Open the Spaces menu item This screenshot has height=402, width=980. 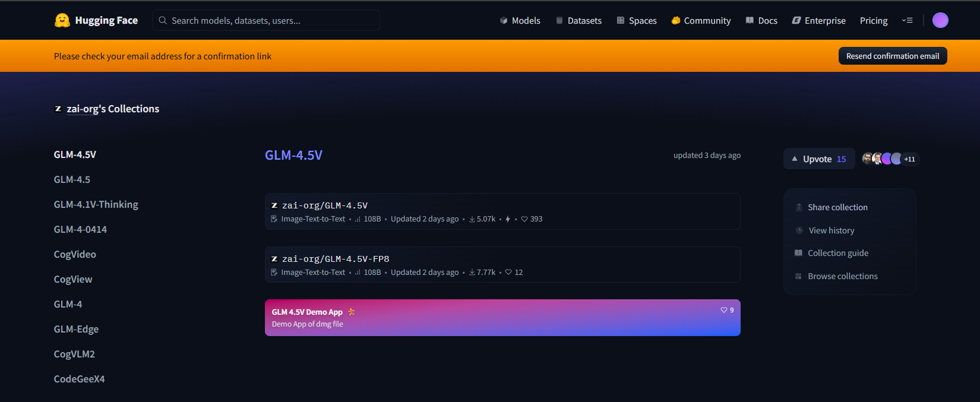coord(637,20)
